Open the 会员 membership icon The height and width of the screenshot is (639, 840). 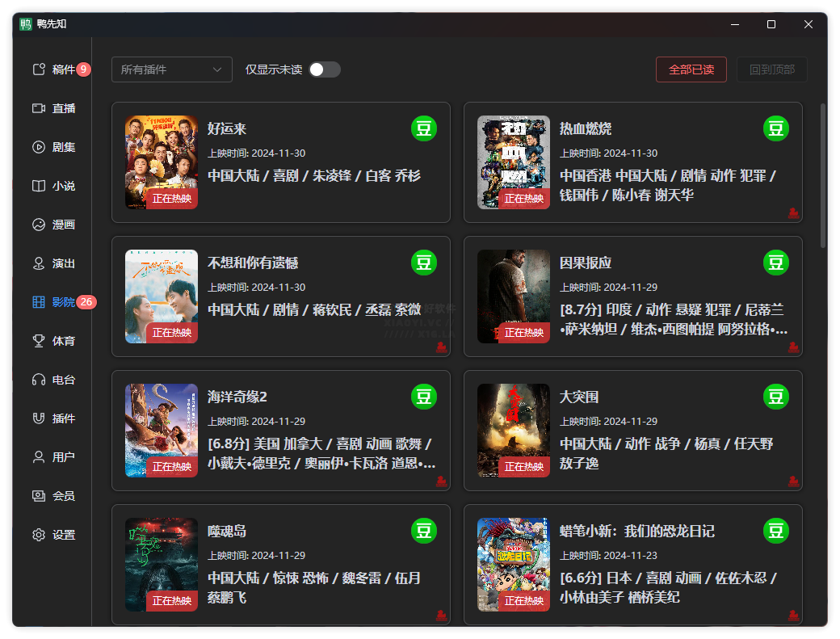tap(39, 496)
